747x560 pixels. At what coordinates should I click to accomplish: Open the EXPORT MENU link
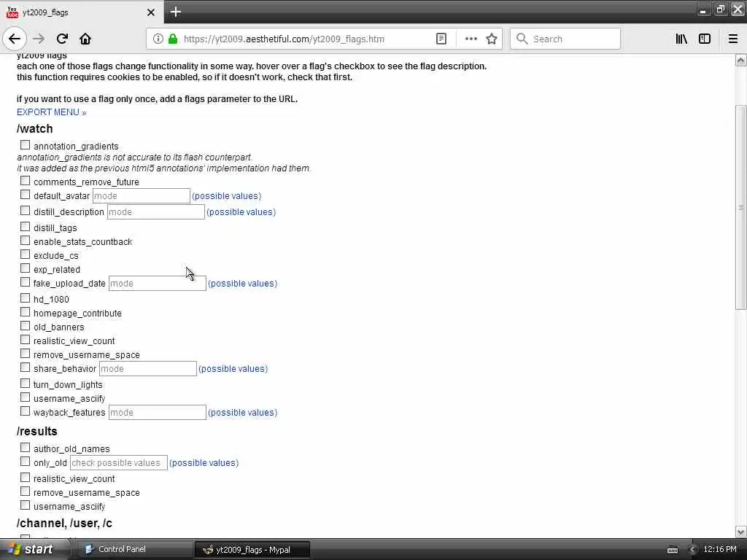pyautogui.click(x=52, y=112)
